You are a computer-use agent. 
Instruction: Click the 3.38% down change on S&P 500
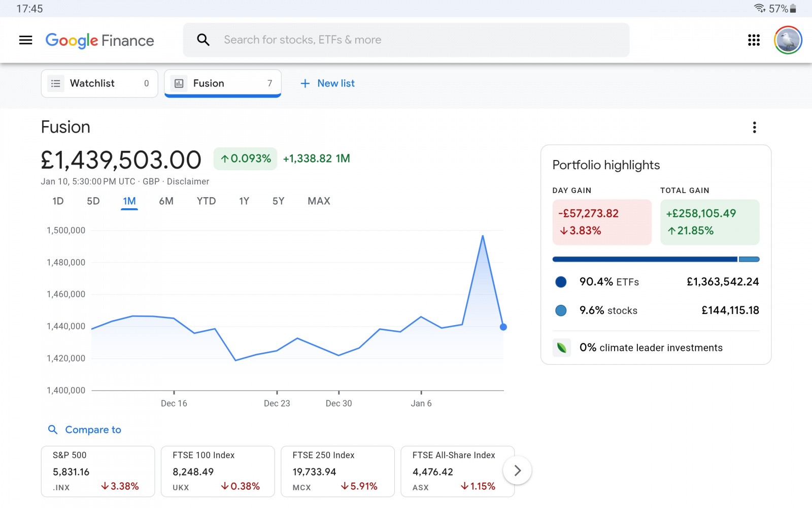(120, 486)
